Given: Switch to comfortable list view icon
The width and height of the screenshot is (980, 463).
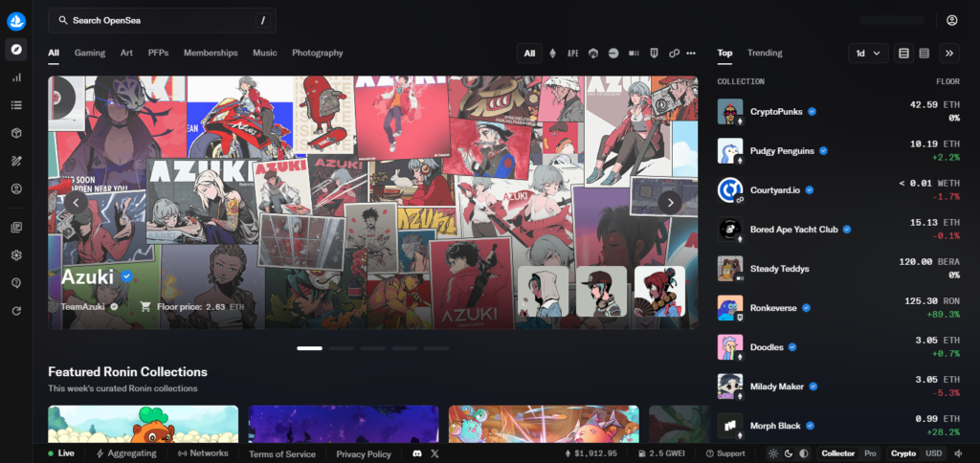Looking at the screenshot, I should pos(903,54).
